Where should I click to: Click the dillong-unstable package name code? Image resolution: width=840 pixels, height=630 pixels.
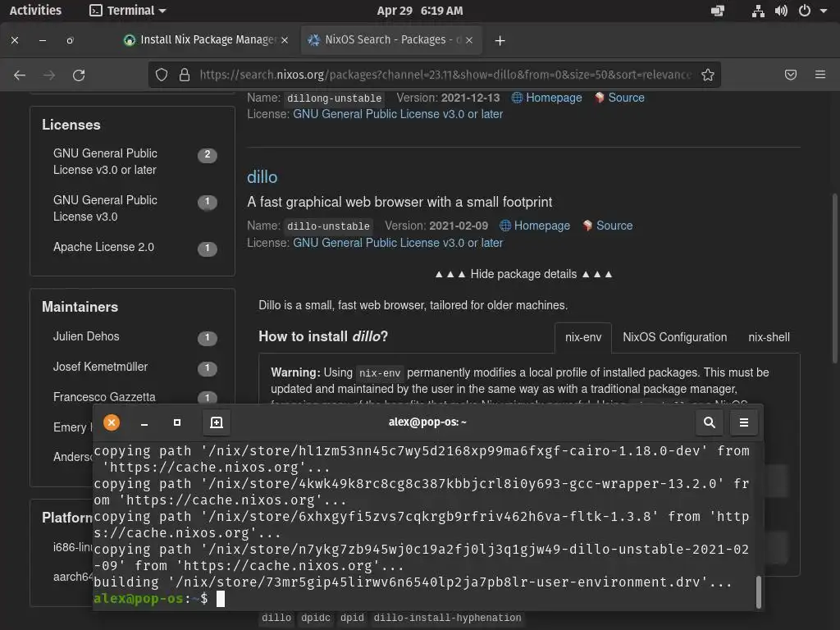click(335, 98)
